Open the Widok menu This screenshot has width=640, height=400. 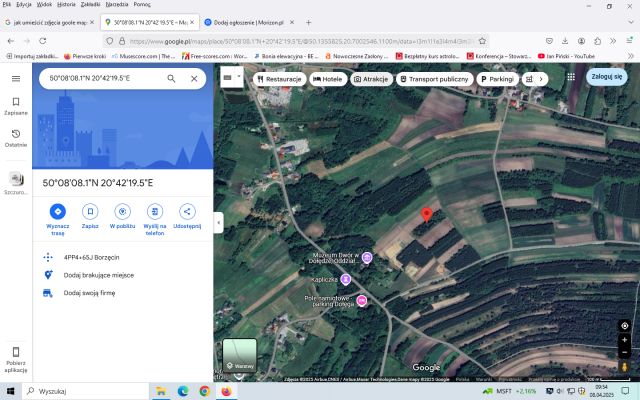point(44,4)
